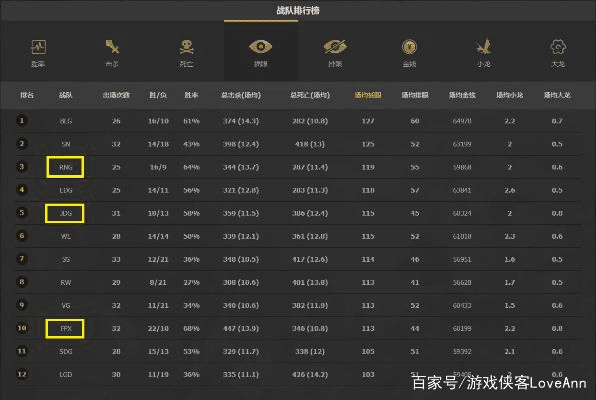The height and width of the screenshot is (400, 596).
Task: Click the rank 12 number badge
Action: coord(22,374)
